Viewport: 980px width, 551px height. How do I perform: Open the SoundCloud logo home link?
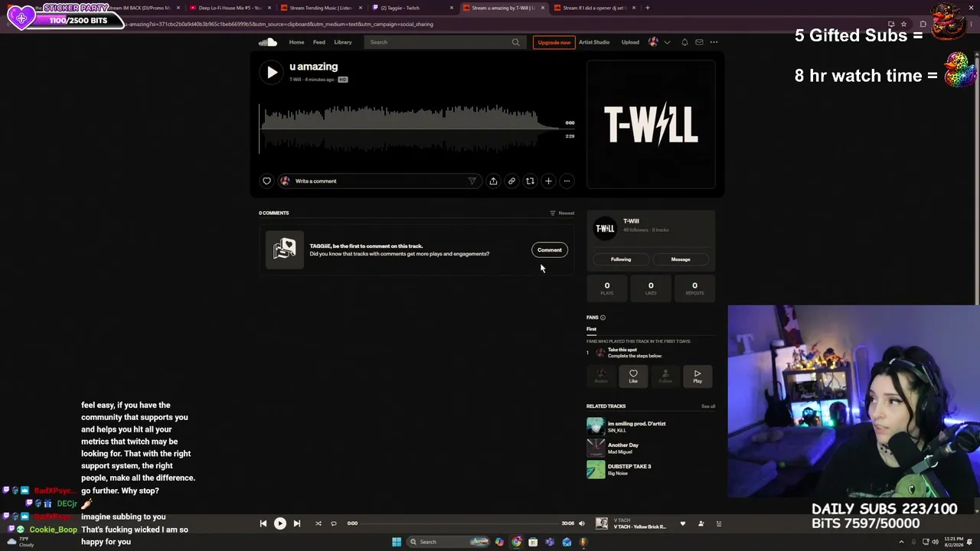267,42
